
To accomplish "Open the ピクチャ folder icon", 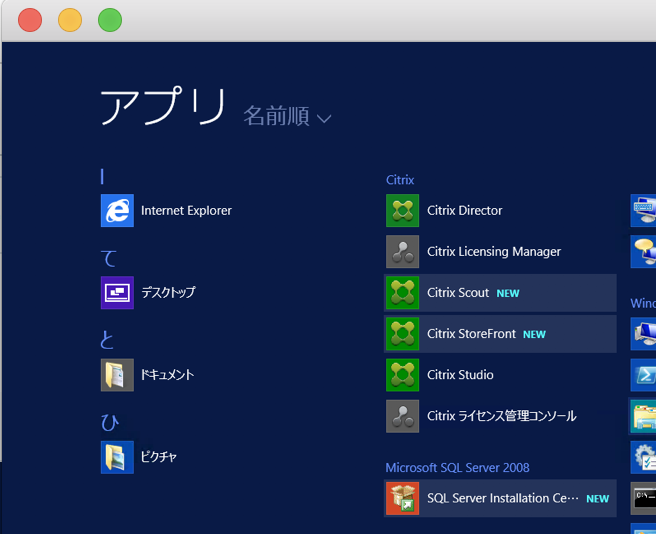I will pyautogui.click(x=117, y=457).
